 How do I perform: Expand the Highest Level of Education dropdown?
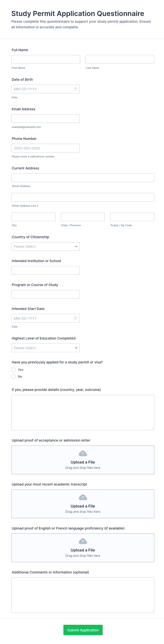(45, 348)
